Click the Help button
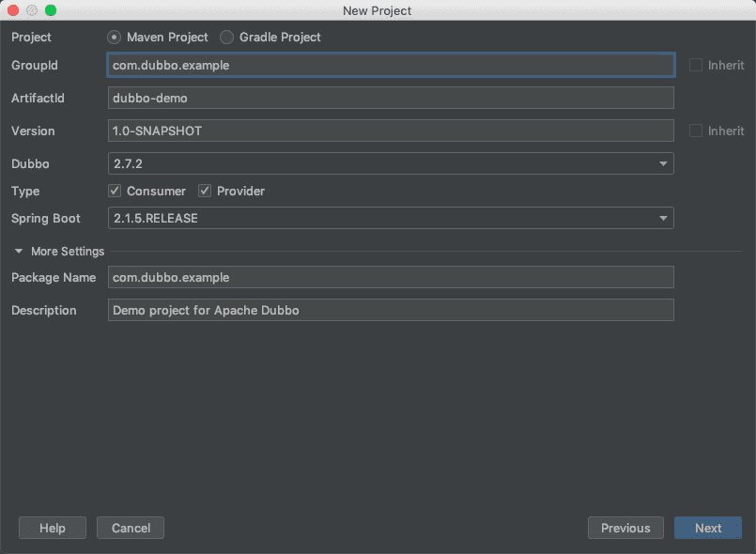 point(53,528)
